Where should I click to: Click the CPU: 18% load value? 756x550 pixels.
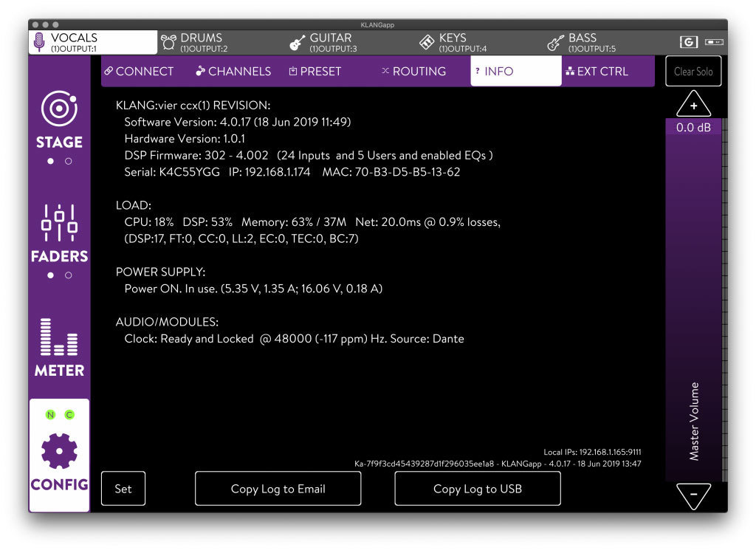[149, 221]
